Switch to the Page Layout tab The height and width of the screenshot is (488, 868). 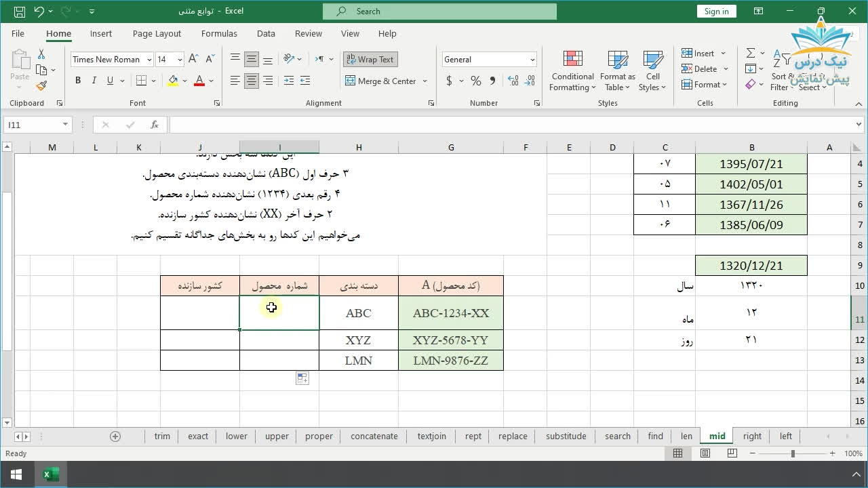coord(157,33)
